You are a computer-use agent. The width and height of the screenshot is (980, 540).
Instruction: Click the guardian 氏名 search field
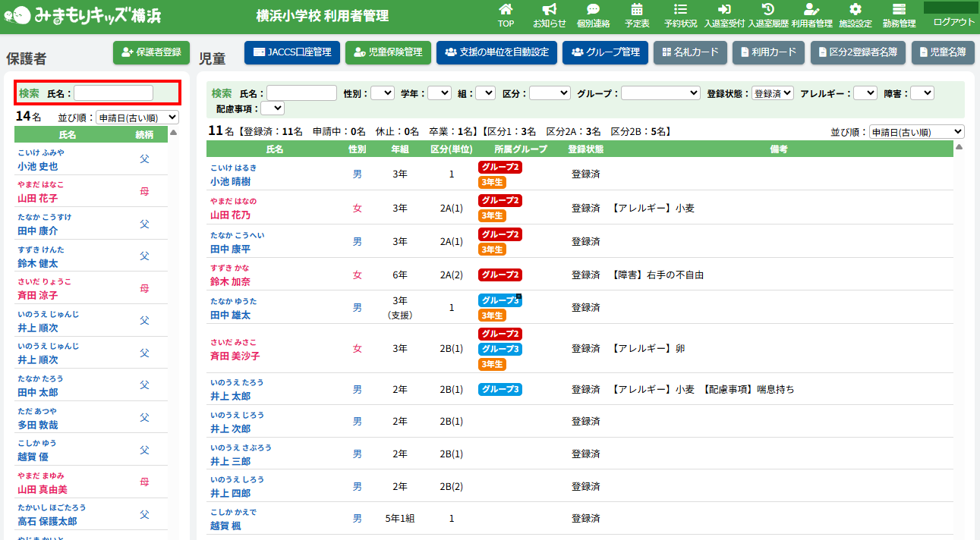tap(113, 93)
